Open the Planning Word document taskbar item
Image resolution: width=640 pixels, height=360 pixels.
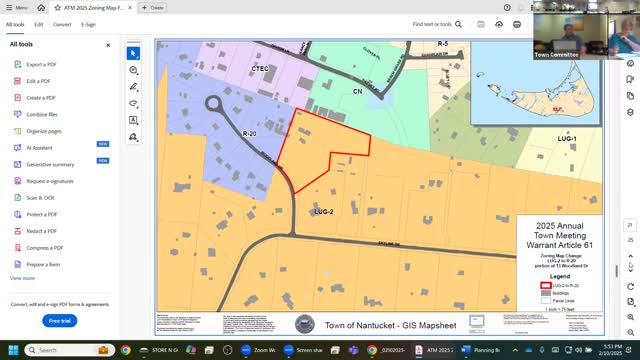480,350
